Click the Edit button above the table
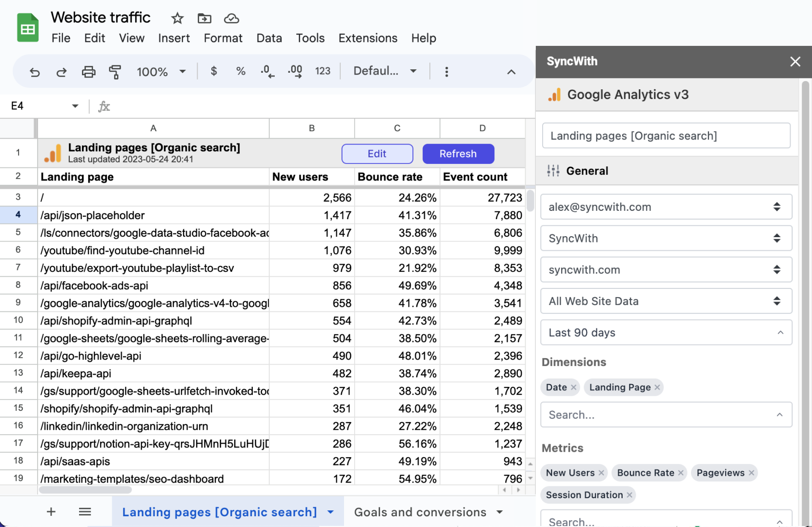The image size is (812, 527). (x=377, y=154)
